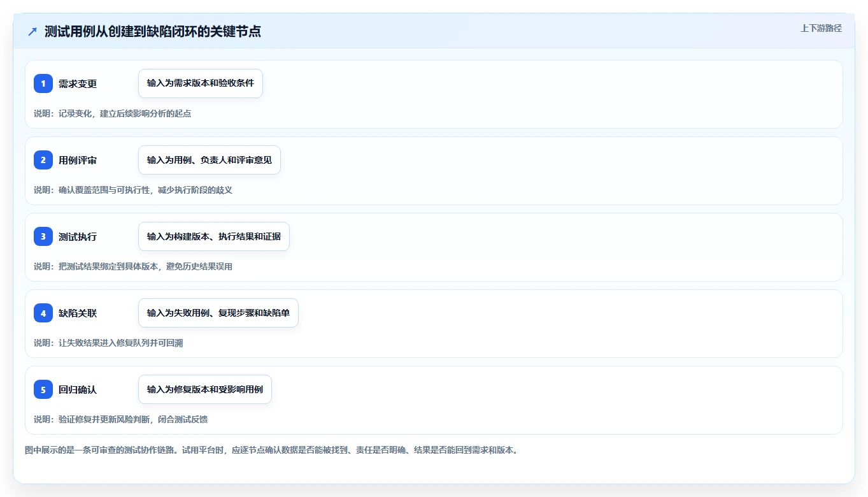Click description 说明：让失败结果进入修复队列并可回溯
The width and height of the screenshot is (868, 497).
pyautogui.click(x=108, y=343)
